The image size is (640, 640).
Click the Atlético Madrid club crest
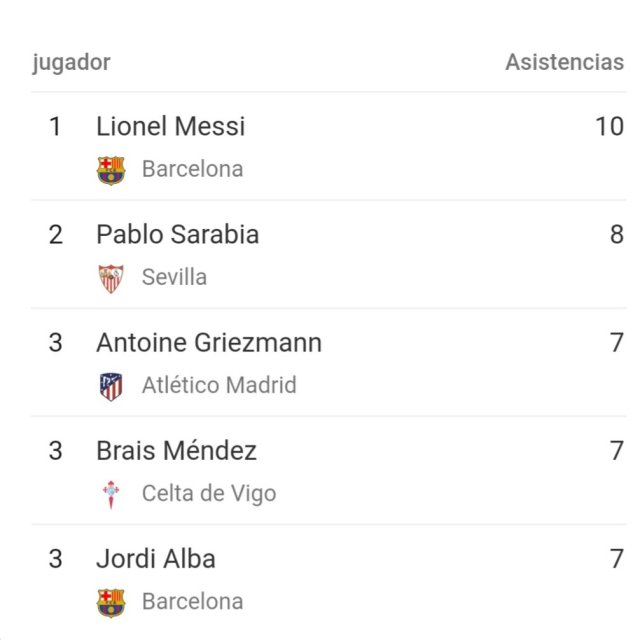coord(111,386)
